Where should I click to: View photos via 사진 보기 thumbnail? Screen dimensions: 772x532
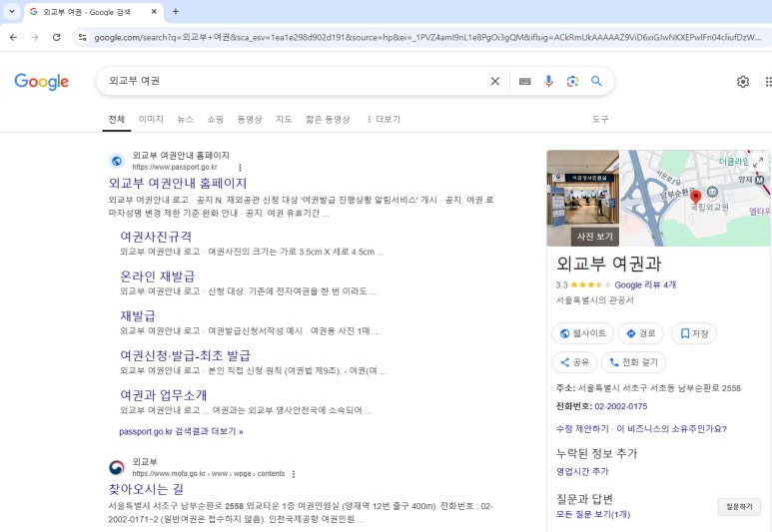583,198
